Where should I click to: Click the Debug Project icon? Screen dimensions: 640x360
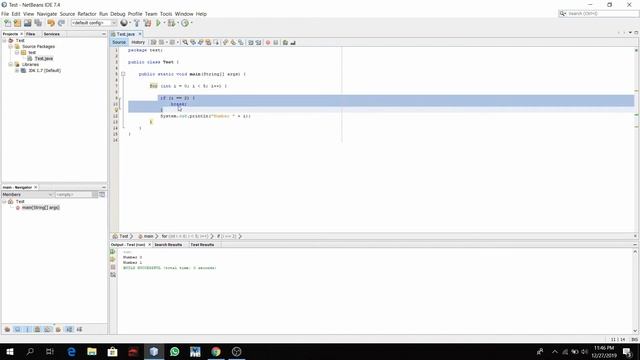pyautogui.click(x=171, y=23)
